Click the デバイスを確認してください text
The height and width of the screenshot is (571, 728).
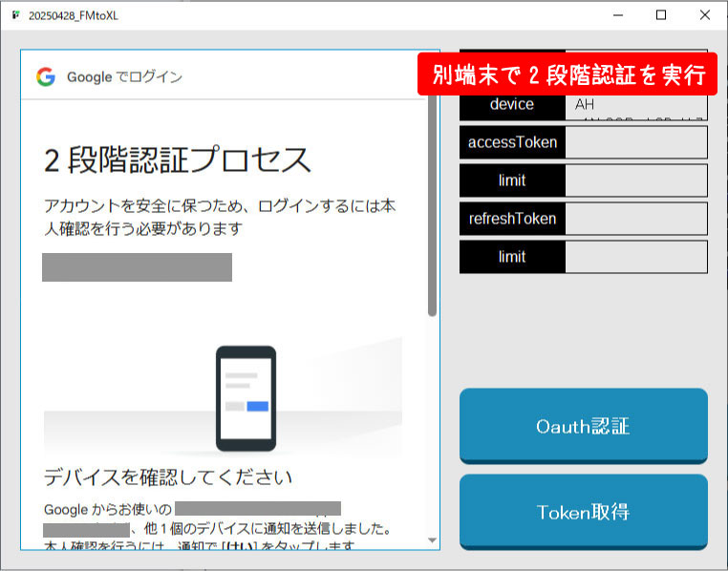pos(167,477)
